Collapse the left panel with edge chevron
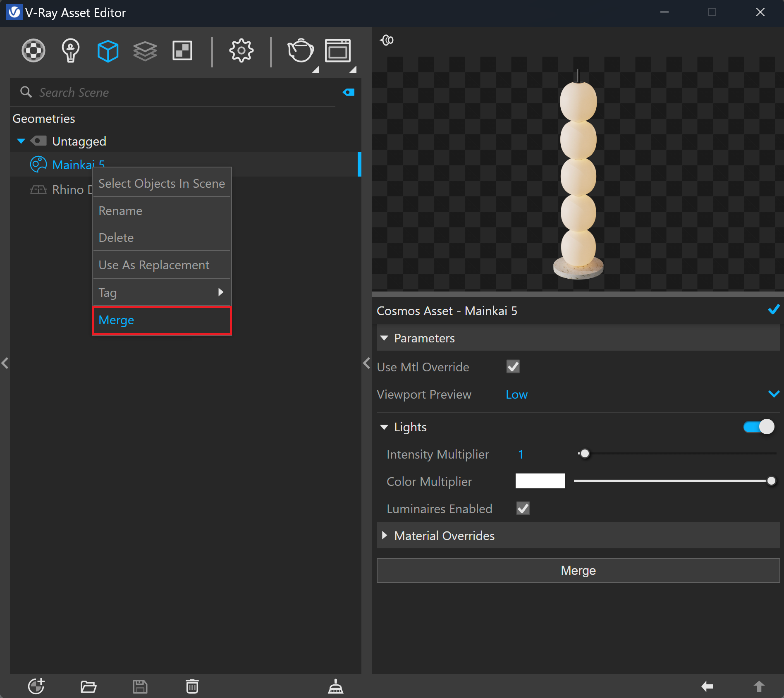This screenshot has width=784, height=698. click(5, 363)
